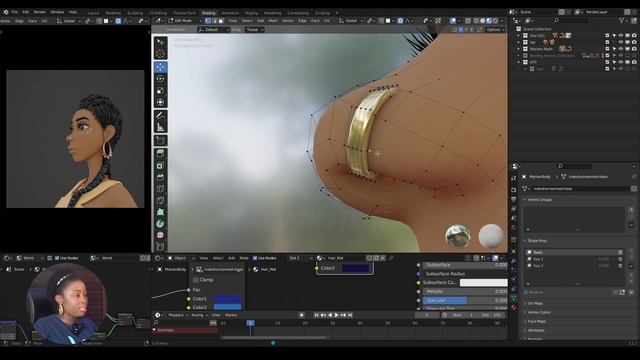640x360 pixels.
Task: Collapse the Vertex Groups panel
Action: (525, 200)
